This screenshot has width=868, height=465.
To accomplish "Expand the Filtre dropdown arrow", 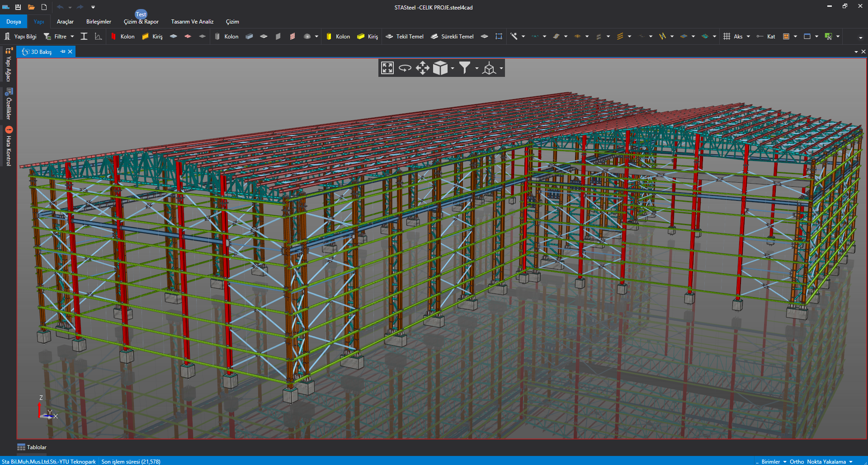I will pos(72,37).
